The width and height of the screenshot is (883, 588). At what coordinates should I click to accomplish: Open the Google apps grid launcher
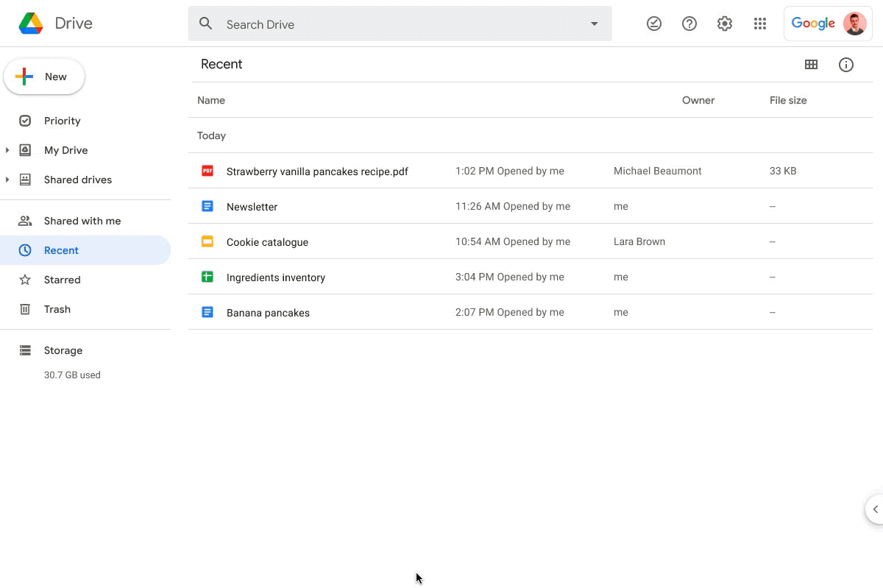760,24
